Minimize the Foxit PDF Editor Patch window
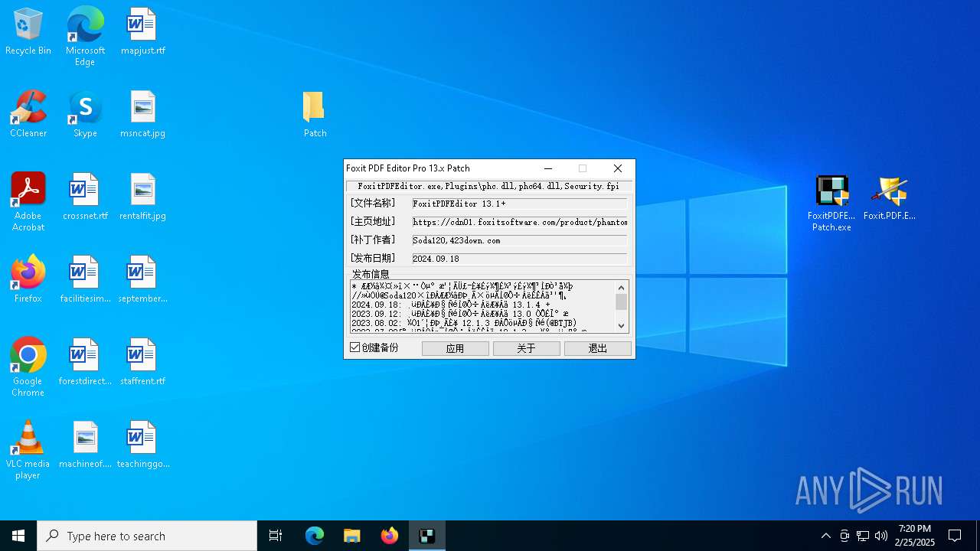The width and height of the screenshot is (980, 551). tap(548, 168)
